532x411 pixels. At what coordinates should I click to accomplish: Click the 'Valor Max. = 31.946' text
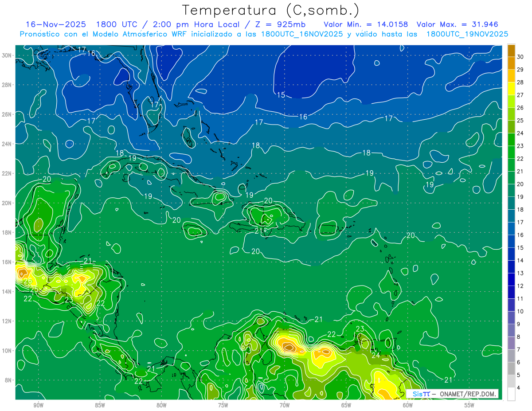click(x=458, y=24)
